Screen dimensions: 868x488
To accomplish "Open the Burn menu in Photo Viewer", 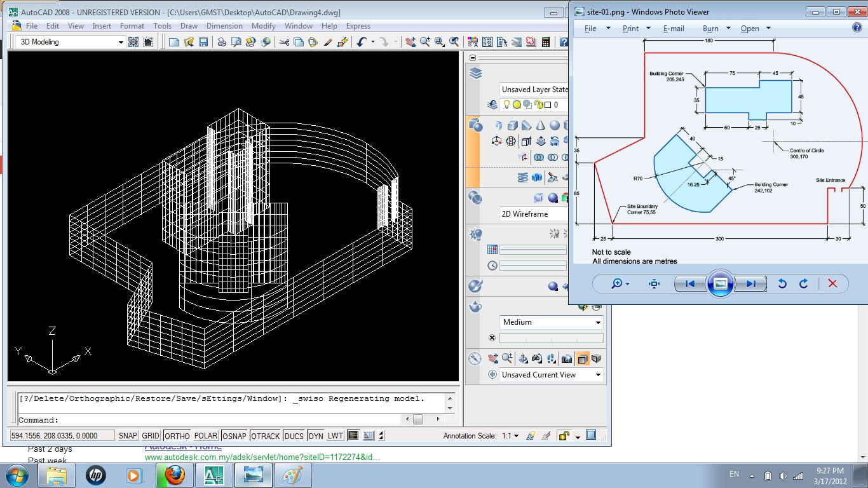I will click(711, 28).
